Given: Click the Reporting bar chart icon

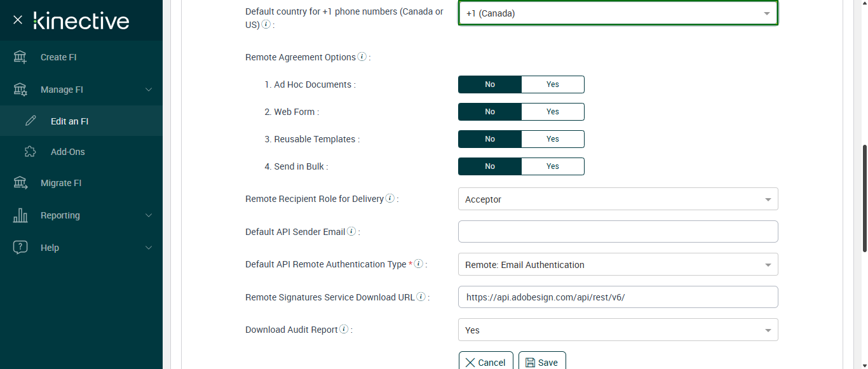Looking at the screenshot, I should click(x=20, y=215).
